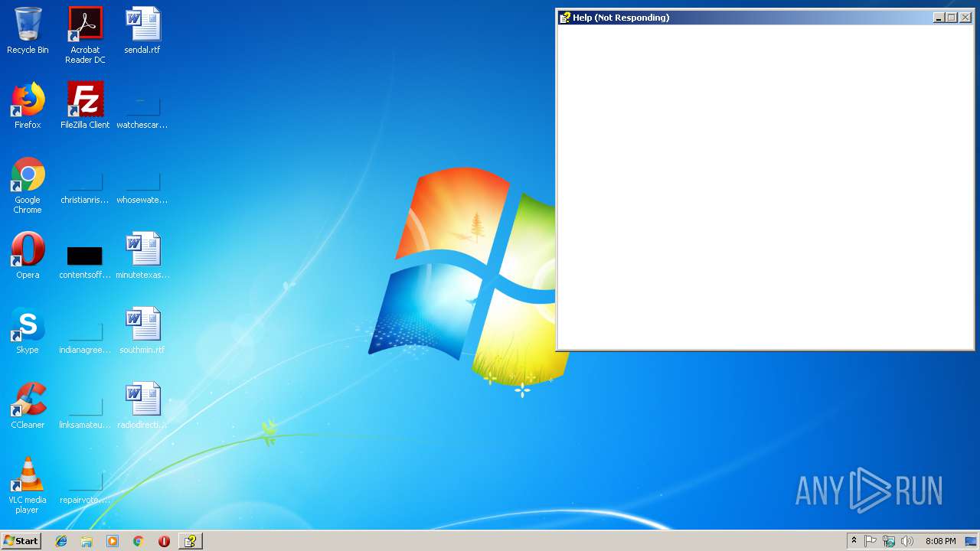This screenshot has width=980, height=551.
Task: Select the FileZilla Client shortcut
Action: click(x=85, y=106)
